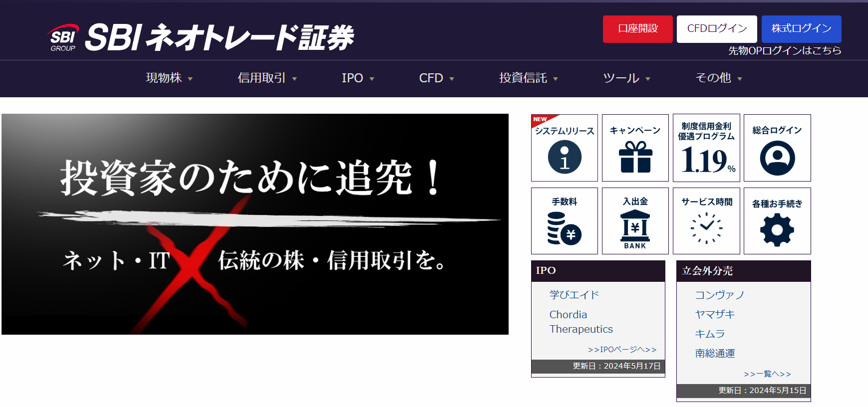868x407 pixels.
Task: Click the 更新日：2024年5月17日 text
Action: 616,366
